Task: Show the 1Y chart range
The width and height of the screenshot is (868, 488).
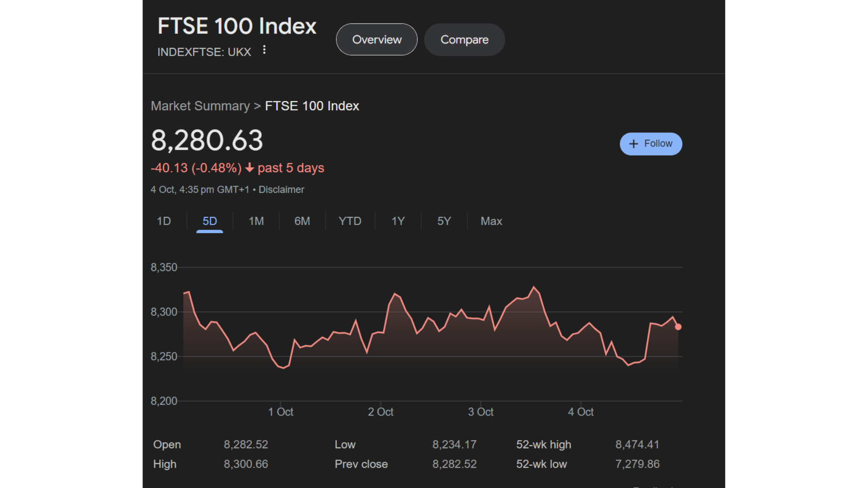Action: pos(398,221)
